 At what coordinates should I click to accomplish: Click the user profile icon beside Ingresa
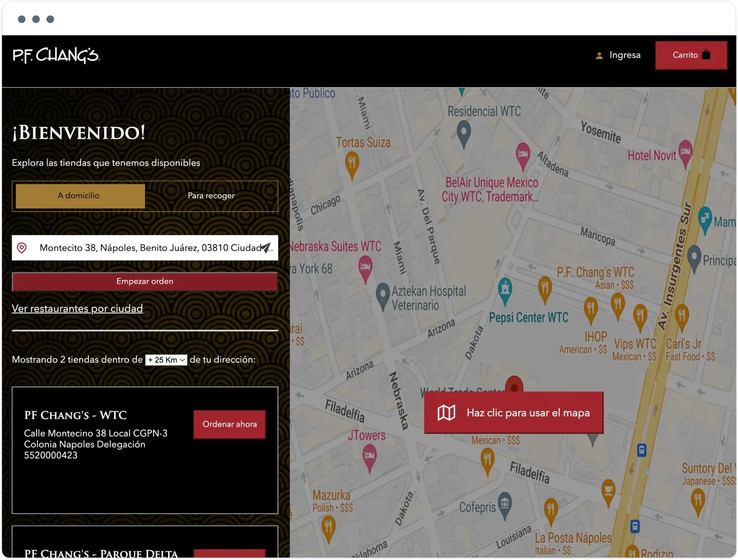coord(599,55)
